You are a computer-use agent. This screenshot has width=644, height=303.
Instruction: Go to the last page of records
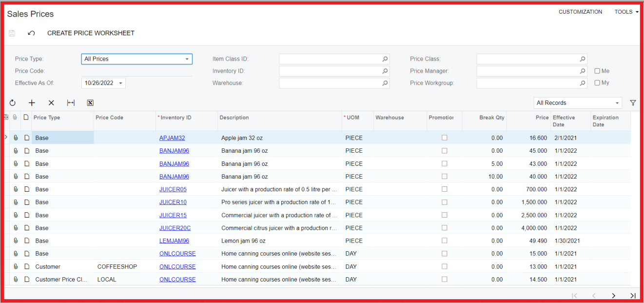[x=633, y=295]
